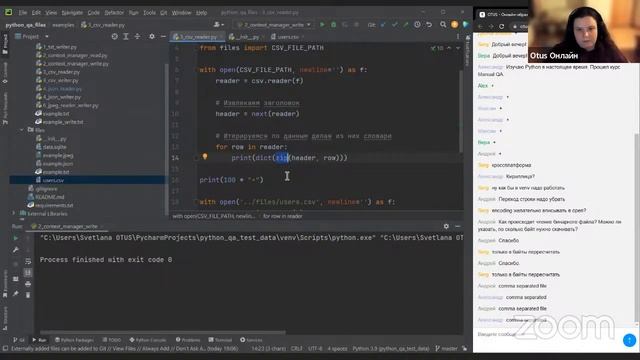The width and height of the screenshot is (640, 360).
Task: Click the Run console horizontal scrollbar
Action: point(162,332)
